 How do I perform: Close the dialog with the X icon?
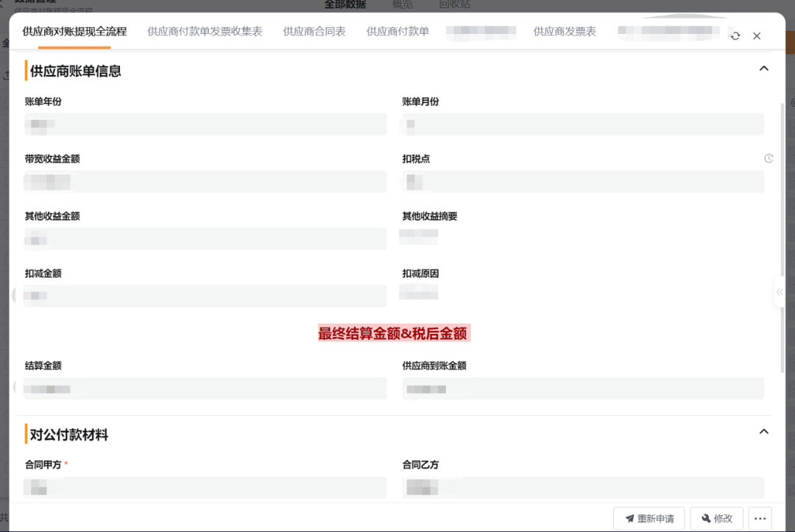757,35
